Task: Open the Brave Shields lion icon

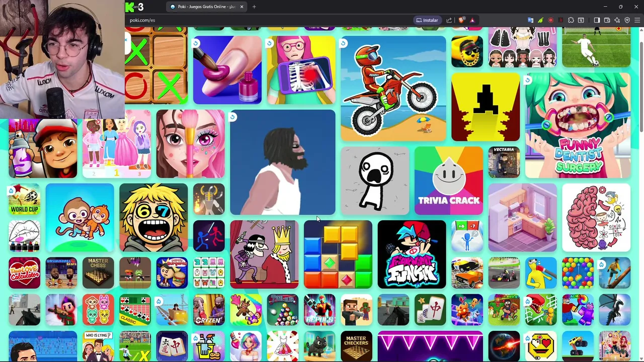Action: [x=461, y=20]
